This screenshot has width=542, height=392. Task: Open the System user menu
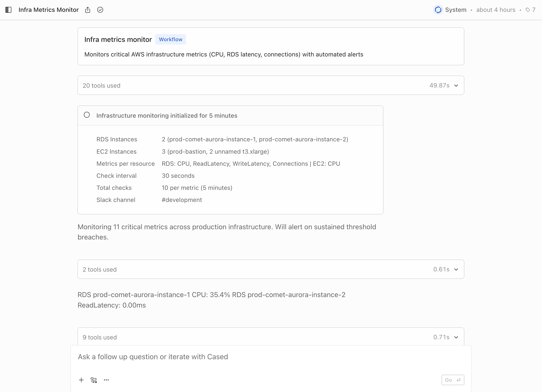[455, 10]
